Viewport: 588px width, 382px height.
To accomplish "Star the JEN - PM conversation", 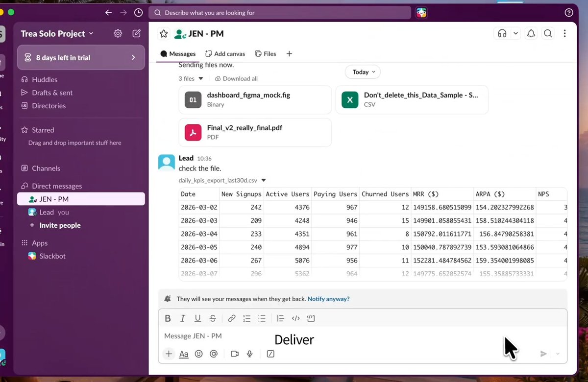I will (164, 34).
